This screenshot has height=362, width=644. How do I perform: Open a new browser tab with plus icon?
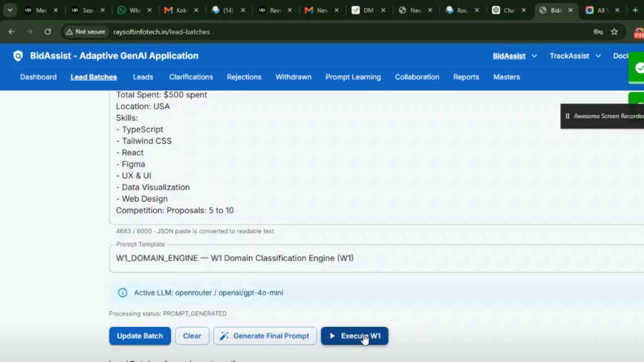point(635,10)
